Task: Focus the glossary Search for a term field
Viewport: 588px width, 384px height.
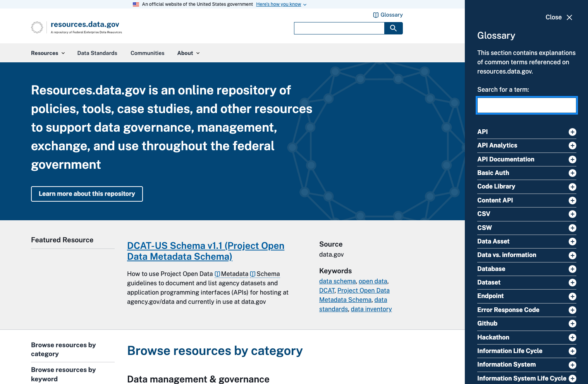Action: 527,105
